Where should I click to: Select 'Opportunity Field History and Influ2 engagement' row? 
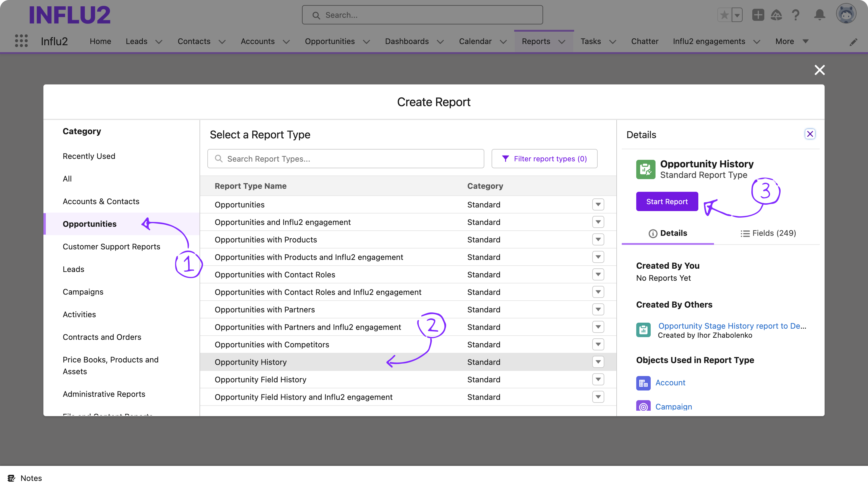tap(408, 397)
